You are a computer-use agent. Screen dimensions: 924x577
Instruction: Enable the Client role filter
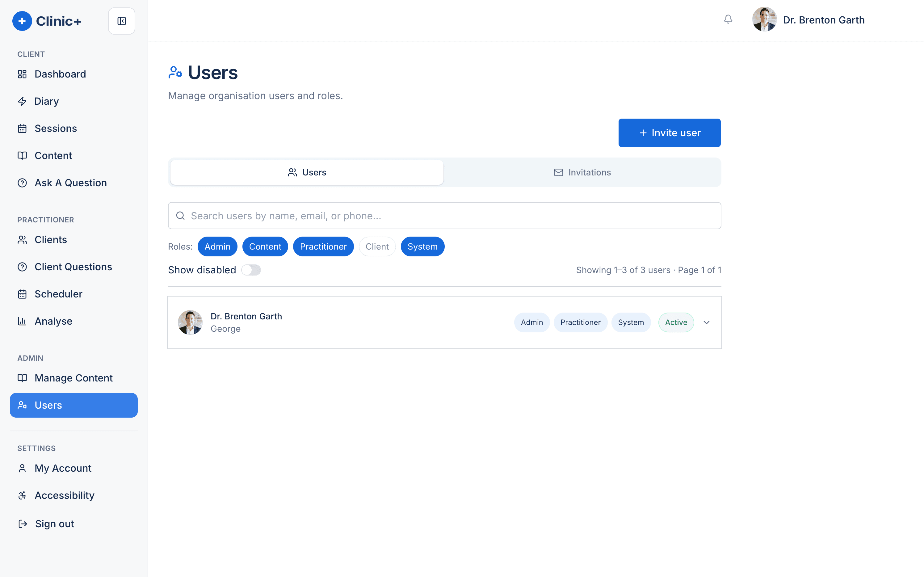coord(377,246)
